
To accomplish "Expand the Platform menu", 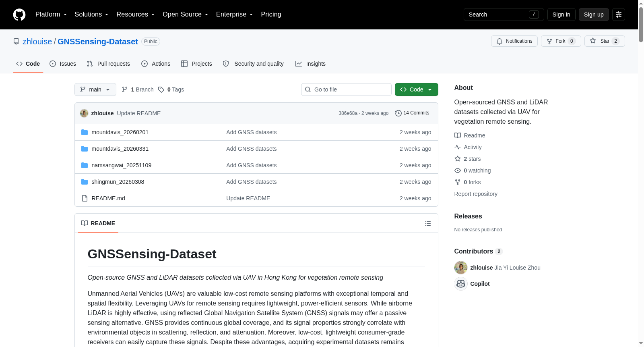I will click(x=51, y=15).
